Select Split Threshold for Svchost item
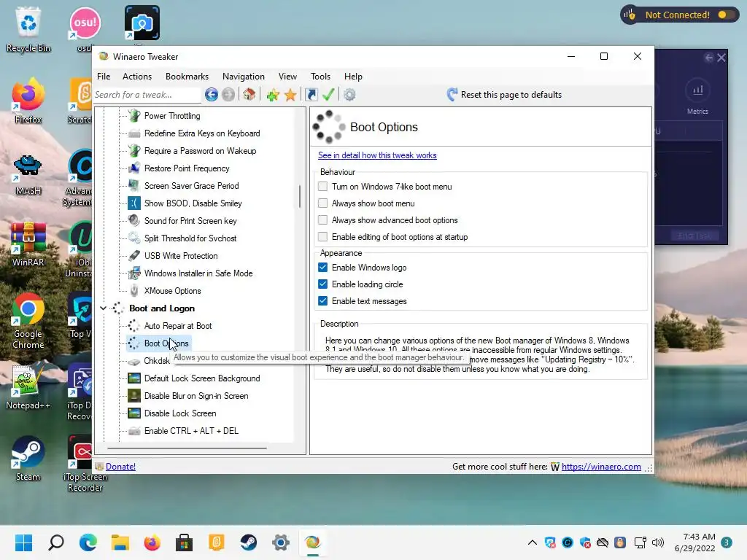The width and height of the screenshot is (747, 560). tap(190, 238)
